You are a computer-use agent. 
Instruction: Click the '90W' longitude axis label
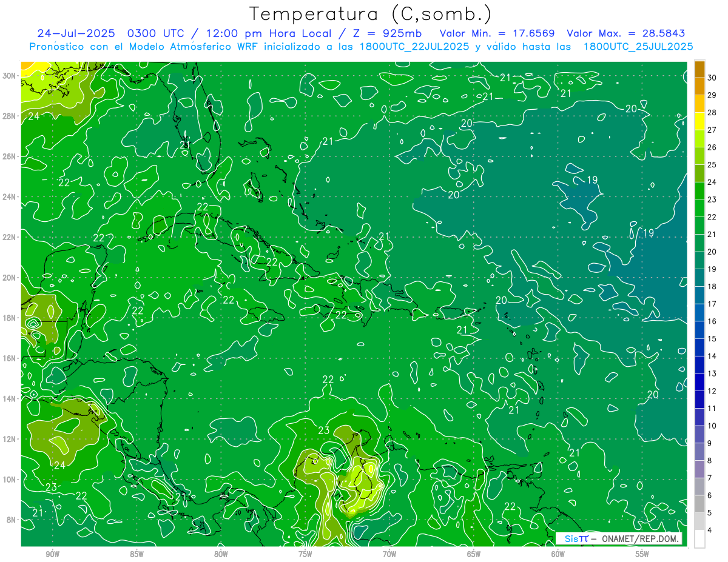(x=52, y=554)
